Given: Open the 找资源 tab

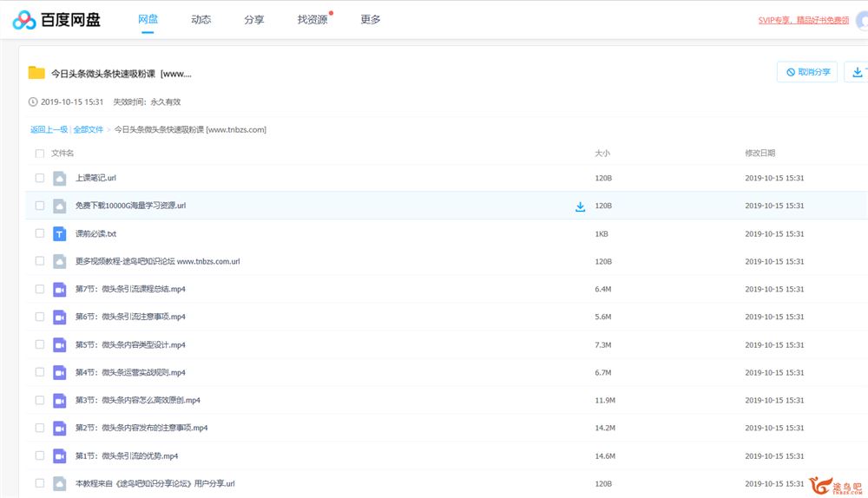Looking at the screenshot, I should (x=312, y=19).
